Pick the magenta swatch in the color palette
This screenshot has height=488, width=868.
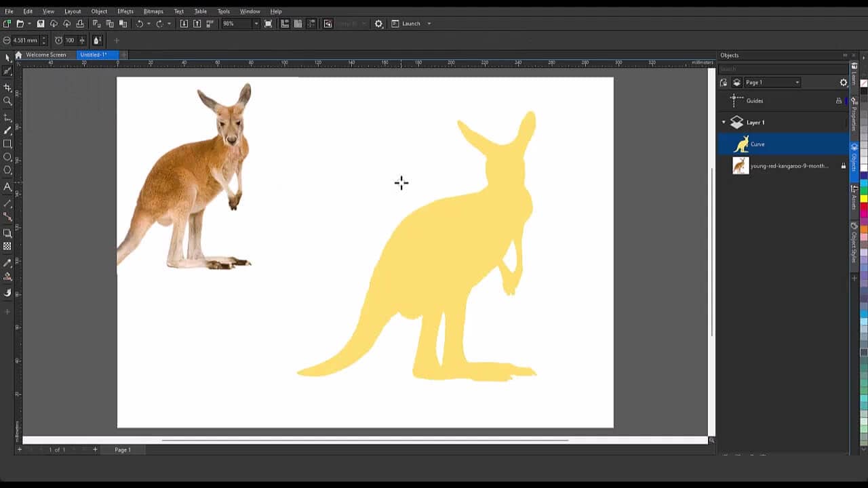[864, 213]
